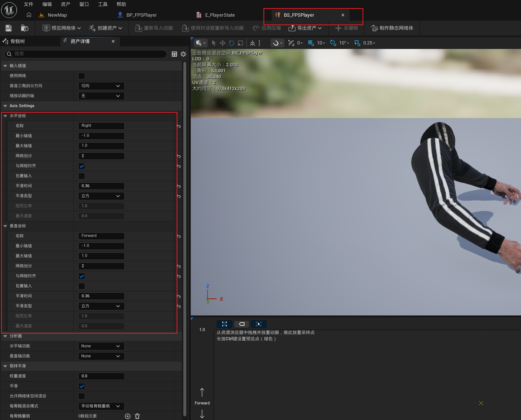The image size is (521, 420).
Task: Close the 资产详情 panel tab
Action: pos(113,42)
